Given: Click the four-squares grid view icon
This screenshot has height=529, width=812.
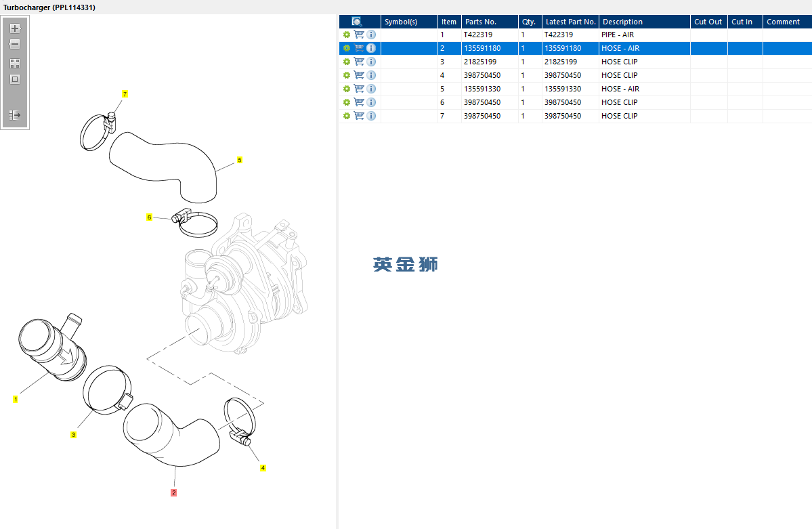Looking at the screenshot, I should click(15, 64).
